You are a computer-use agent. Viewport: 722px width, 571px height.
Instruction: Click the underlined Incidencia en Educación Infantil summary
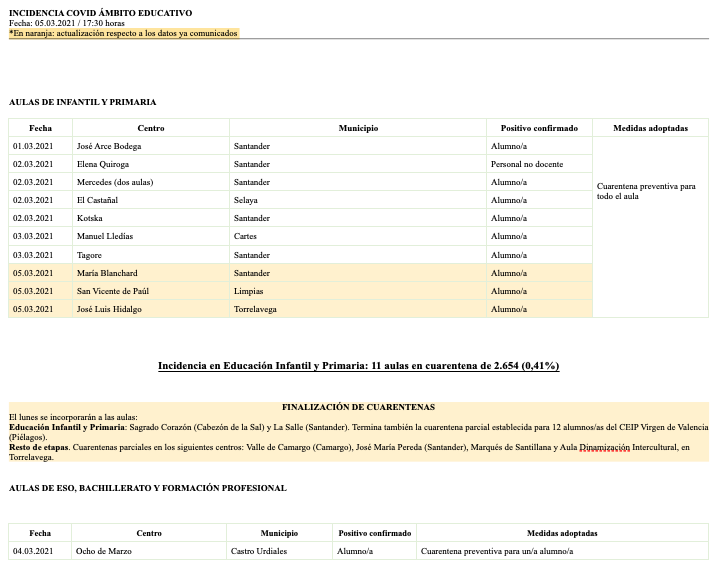click(358, 366)
